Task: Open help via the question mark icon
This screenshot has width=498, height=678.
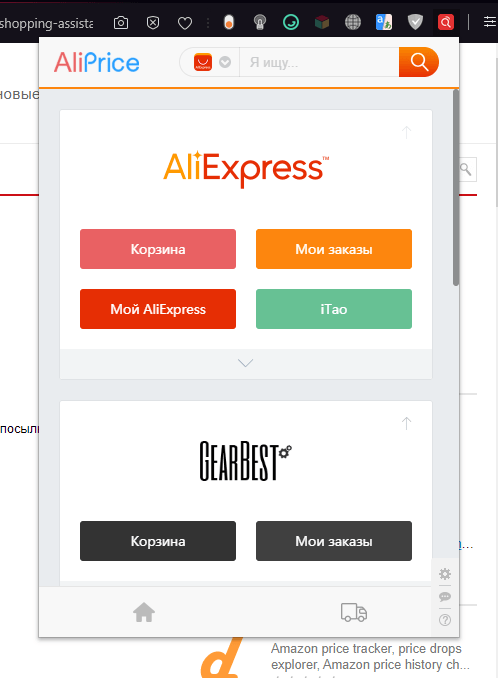Action: click(445, 620)
